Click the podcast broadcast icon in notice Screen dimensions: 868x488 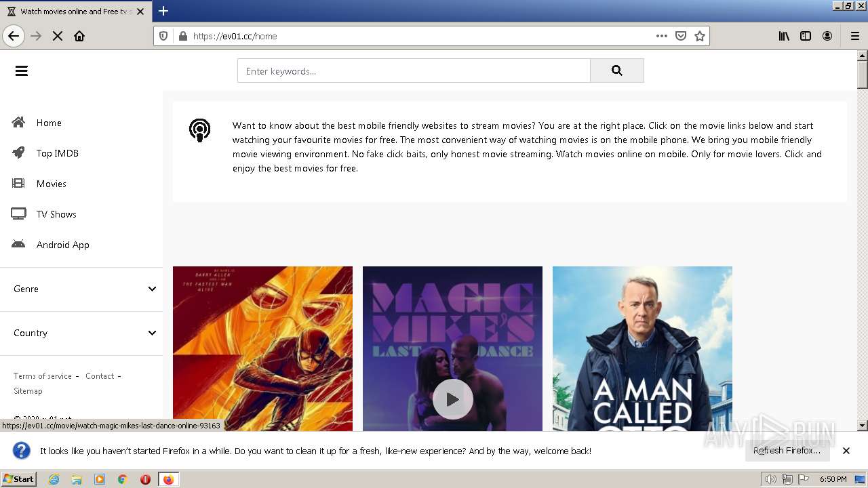199,129
